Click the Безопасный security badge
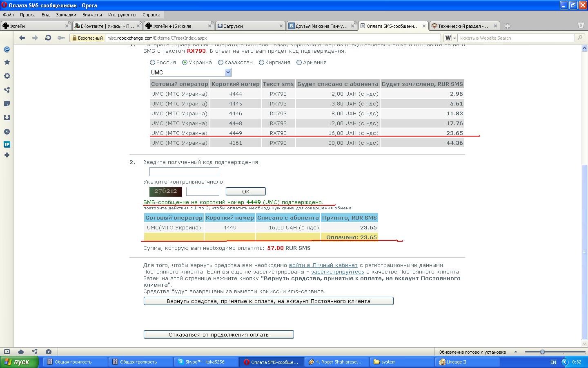 87,38
